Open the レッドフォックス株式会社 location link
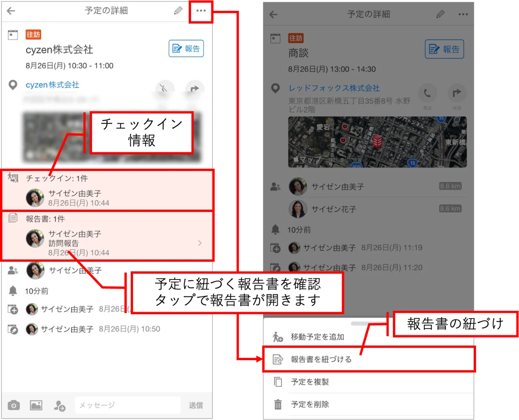This screenshot has width=519, height=420. pyautogui.click(x=334, y=88)
